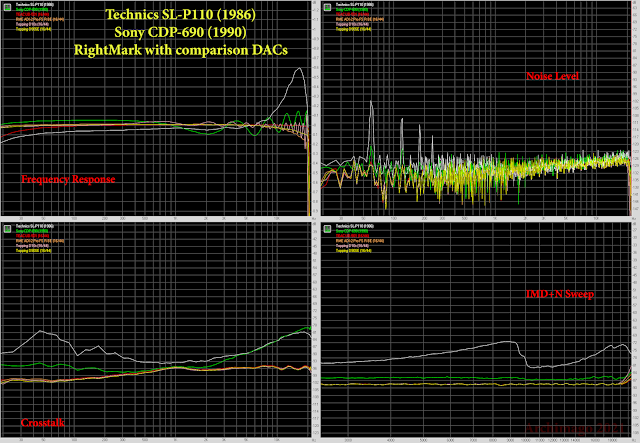Select green Sony CDP-690 legend in Crosstalk graph
The width and height of the screenshot is (640, 443).
point(32,231)
